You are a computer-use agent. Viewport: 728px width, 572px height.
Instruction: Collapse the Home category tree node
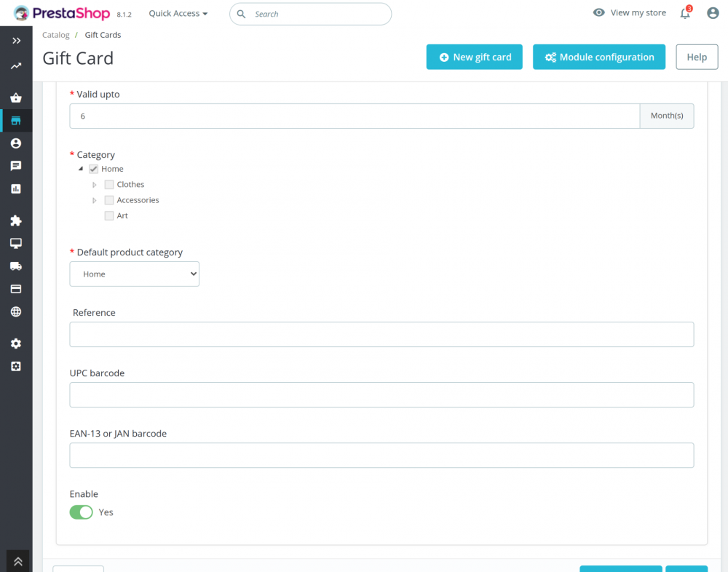click(x=81, y=169)
